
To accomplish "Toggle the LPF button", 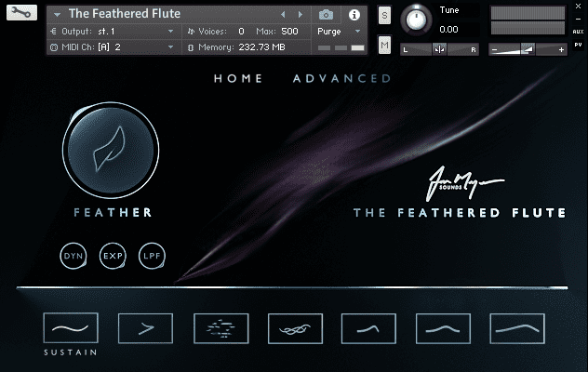I will [152, 256].
